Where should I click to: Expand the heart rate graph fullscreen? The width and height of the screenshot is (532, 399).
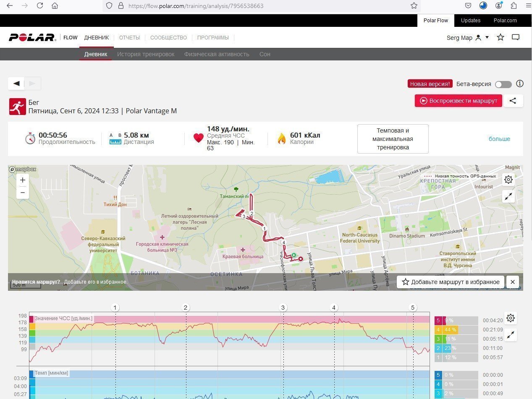coord(511,335)
